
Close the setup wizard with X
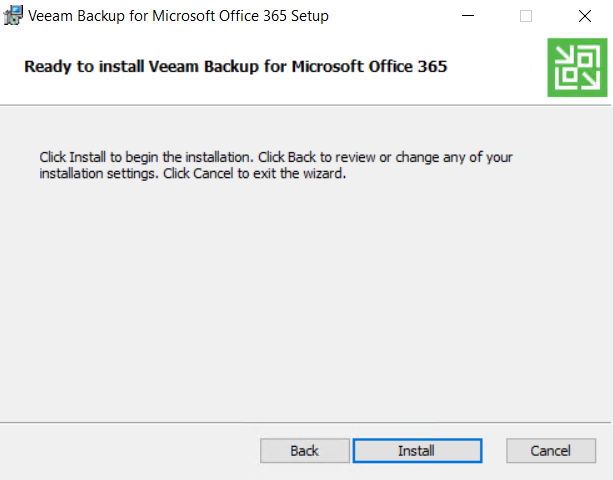(x=585, y=16)
